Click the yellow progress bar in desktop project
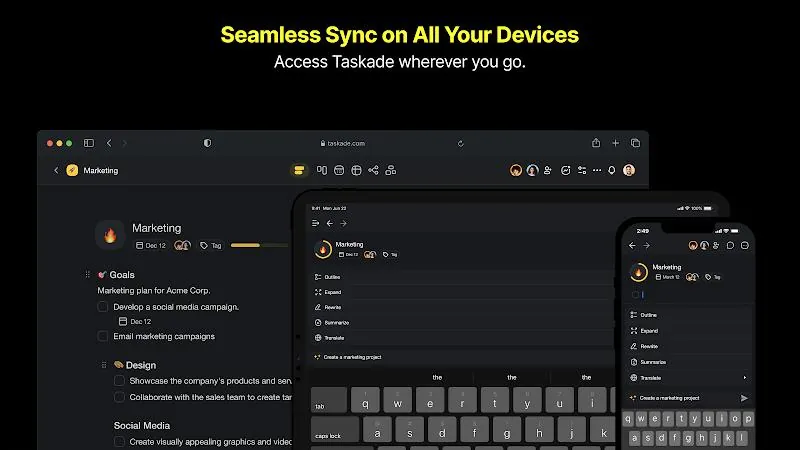Screen dimensions: 800x450 pyautogui.click(x=259, y=245)
